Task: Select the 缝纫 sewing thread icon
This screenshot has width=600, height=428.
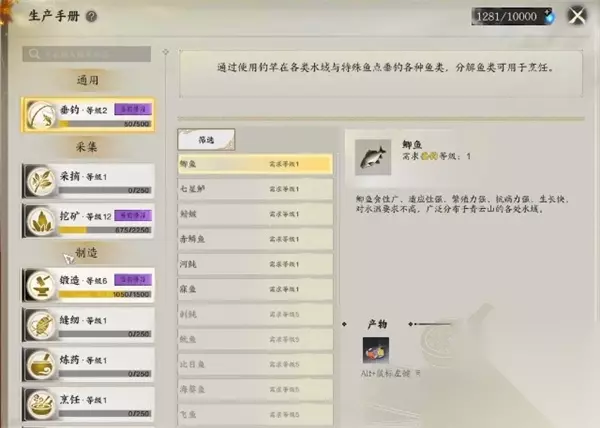Action: pos(41,325)
